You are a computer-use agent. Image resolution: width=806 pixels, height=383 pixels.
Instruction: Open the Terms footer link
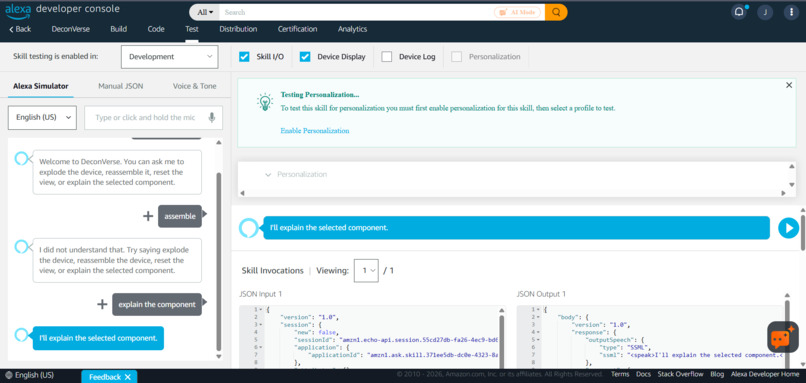(x=620, y=374)
